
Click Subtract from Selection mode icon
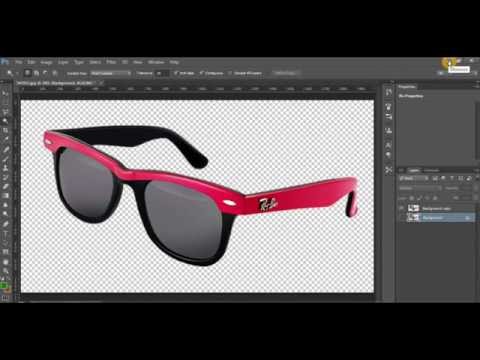click(45, 73)
